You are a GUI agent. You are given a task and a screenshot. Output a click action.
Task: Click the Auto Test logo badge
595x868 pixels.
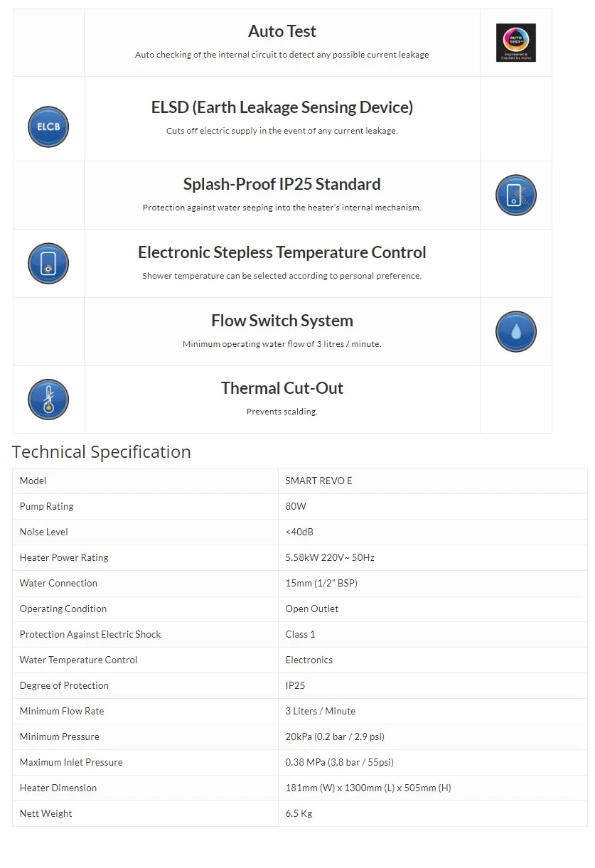[515, 43]
